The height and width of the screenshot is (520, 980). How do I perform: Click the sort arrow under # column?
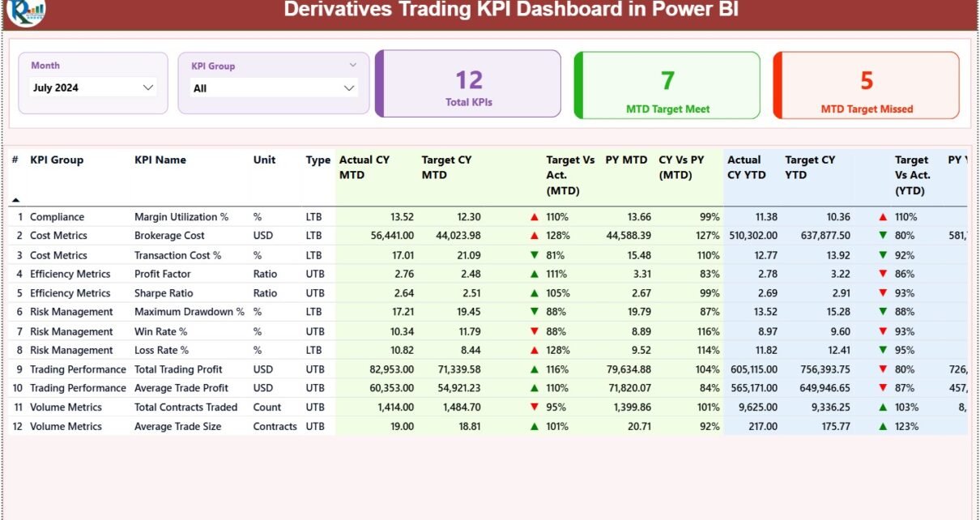pos(15,199)
